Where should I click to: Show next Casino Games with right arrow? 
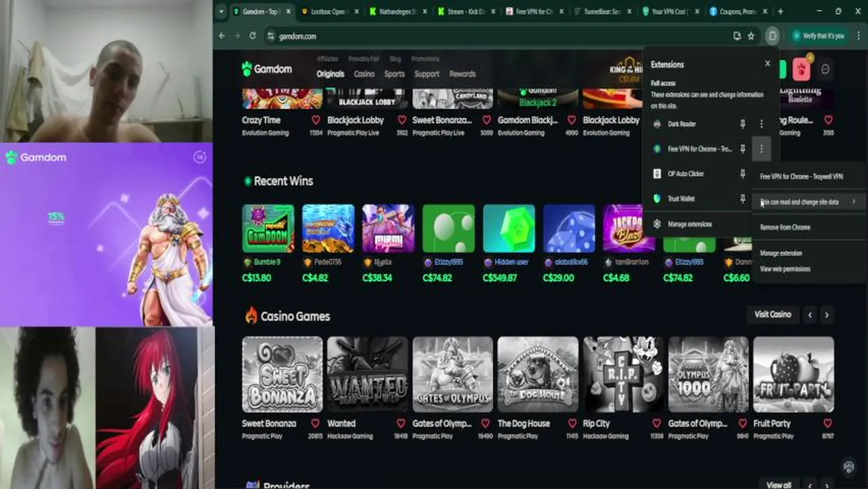(x=827, y=315)
